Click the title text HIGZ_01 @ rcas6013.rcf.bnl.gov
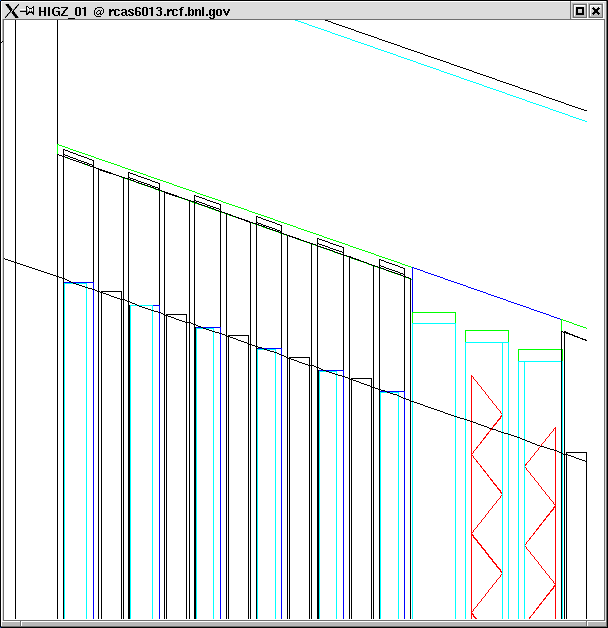This screenshot has height=628, width=608. (134, 12)
